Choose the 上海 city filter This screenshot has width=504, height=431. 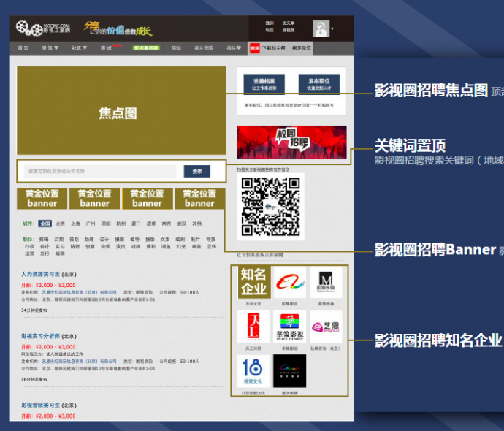75,224
